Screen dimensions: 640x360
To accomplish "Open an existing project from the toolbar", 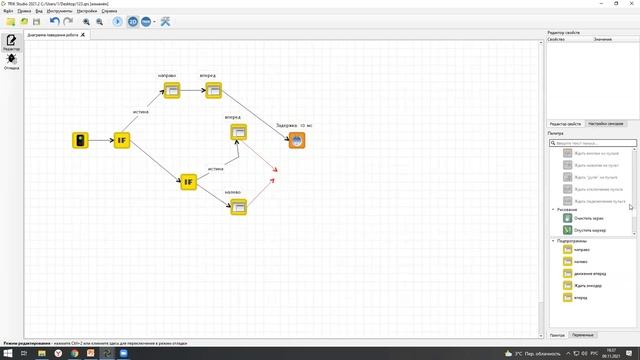I will coord(24,22).
